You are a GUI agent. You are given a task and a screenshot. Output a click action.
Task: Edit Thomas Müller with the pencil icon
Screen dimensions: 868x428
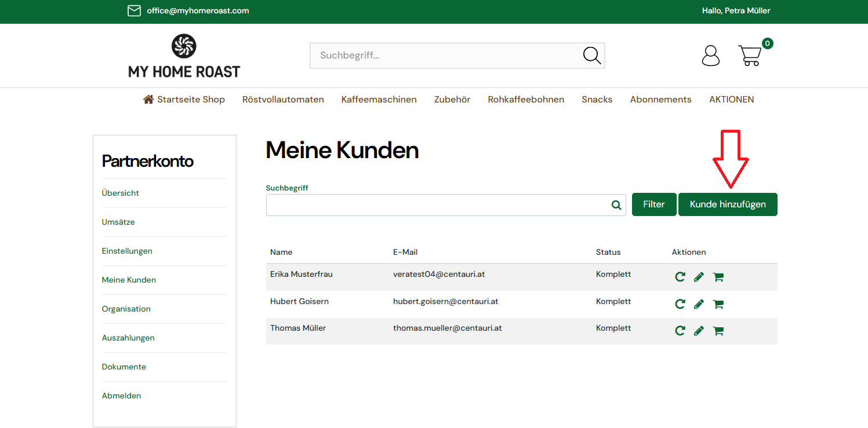click(699, 331)
